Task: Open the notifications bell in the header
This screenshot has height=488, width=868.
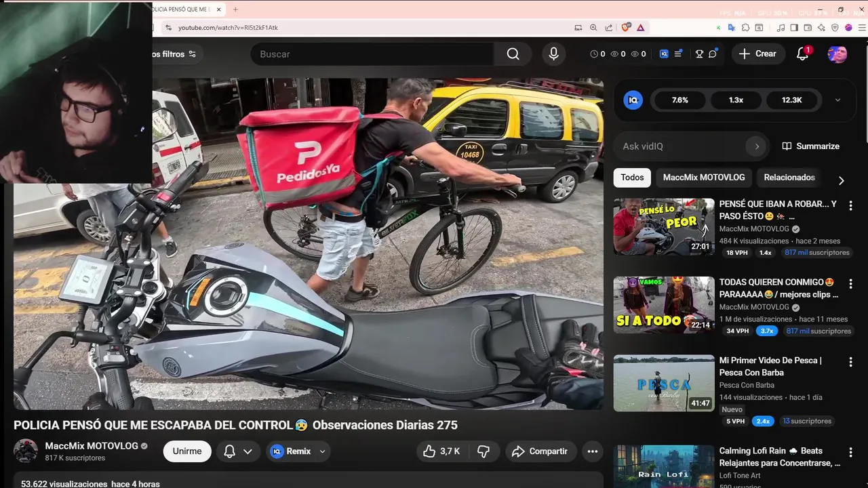Action: [x=803, y=54]
